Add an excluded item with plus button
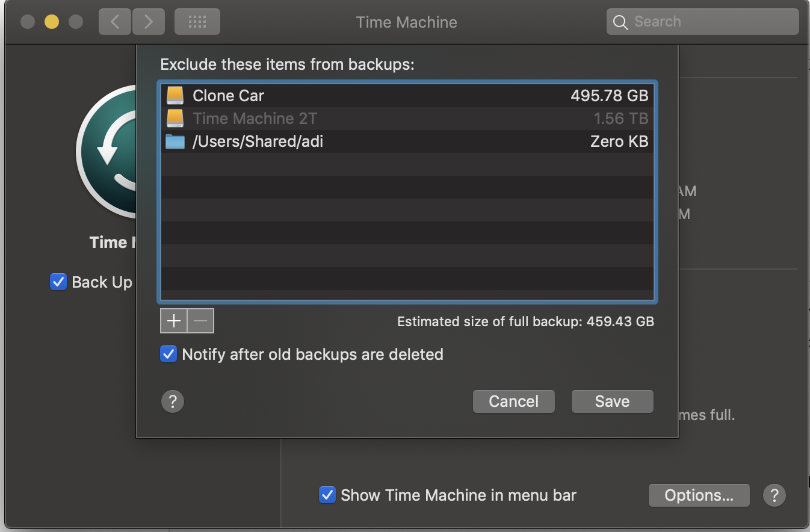Image resolution: width=810 pixels, height=532 pixels. click(x=174, y=321)
